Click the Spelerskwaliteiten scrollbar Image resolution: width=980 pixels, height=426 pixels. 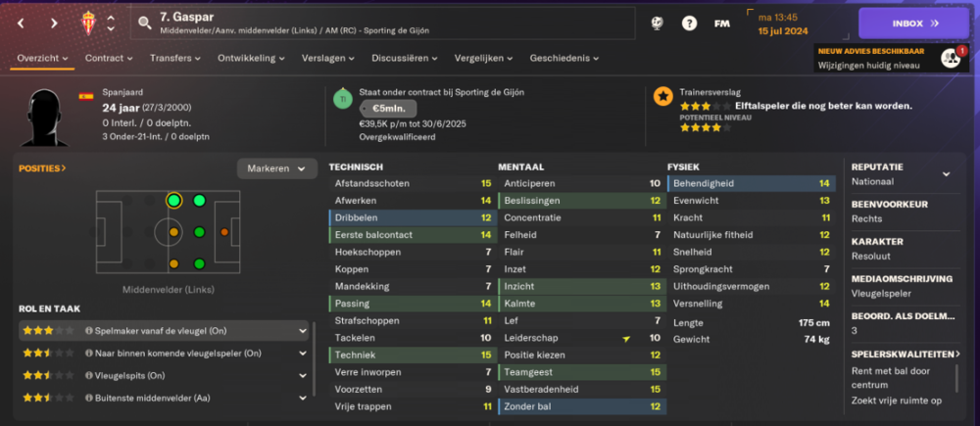(x=956, y=379)
